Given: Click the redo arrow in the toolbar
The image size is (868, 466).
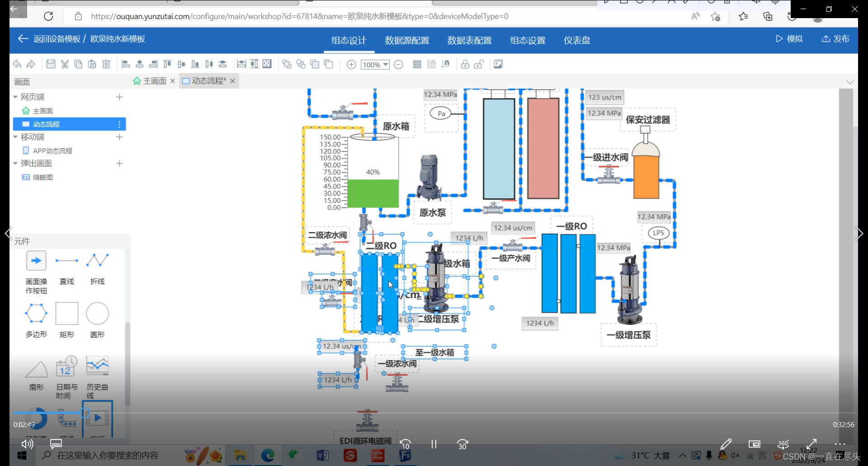Looking at the screenshot, I should click(31, 64).
